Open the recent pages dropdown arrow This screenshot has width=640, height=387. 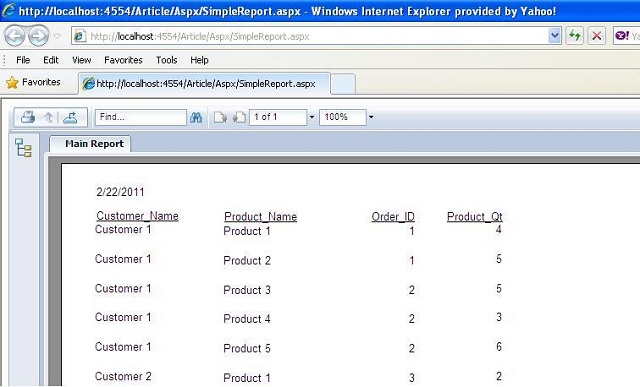[57, 36]
